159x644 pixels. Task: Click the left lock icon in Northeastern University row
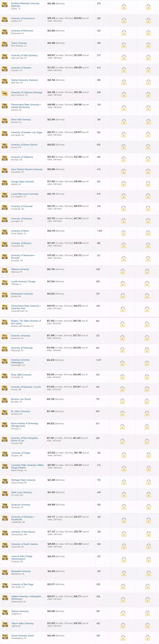point(123,296)
